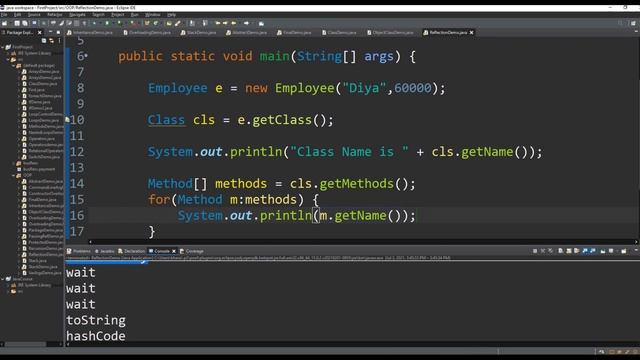Open the Search menu
The height and width of the screenshot is (360, 640).
click(98, 15)
